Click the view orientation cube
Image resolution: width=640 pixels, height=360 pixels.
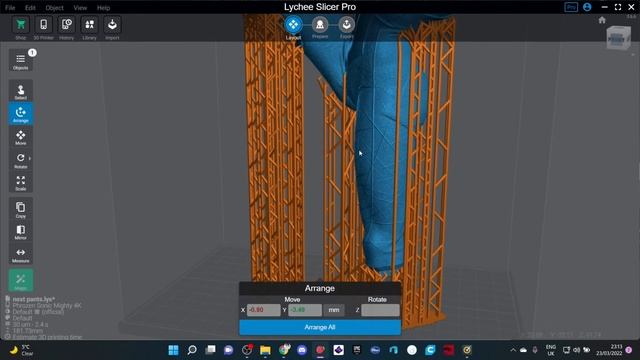(619, 38)
